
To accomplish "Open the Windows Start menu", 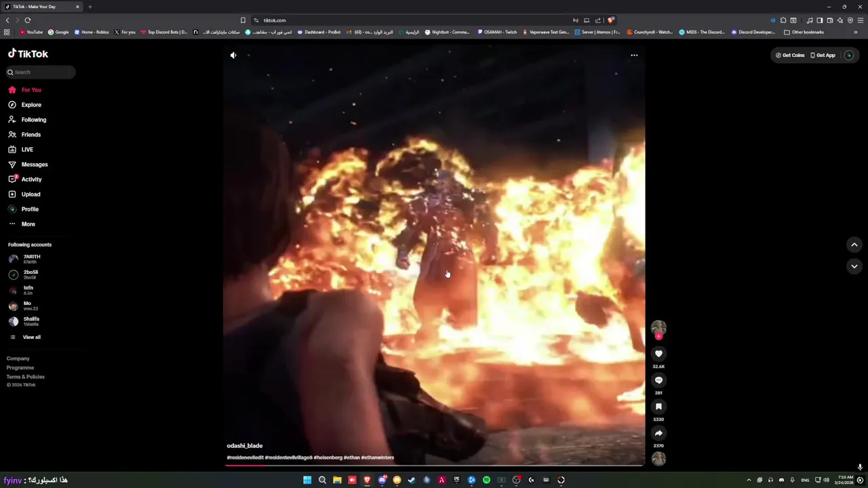I will coord(307,480).
